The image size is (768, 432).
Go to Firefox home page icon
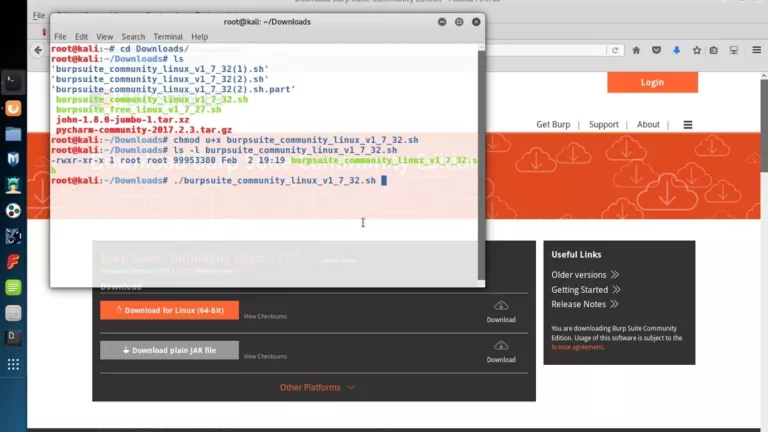point(636,50)
